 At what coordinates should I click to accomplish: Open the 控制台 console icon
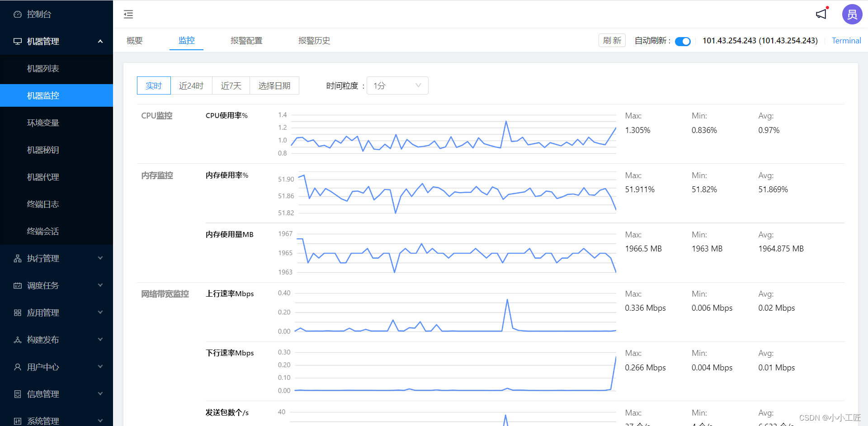click(x=17, y=14)
